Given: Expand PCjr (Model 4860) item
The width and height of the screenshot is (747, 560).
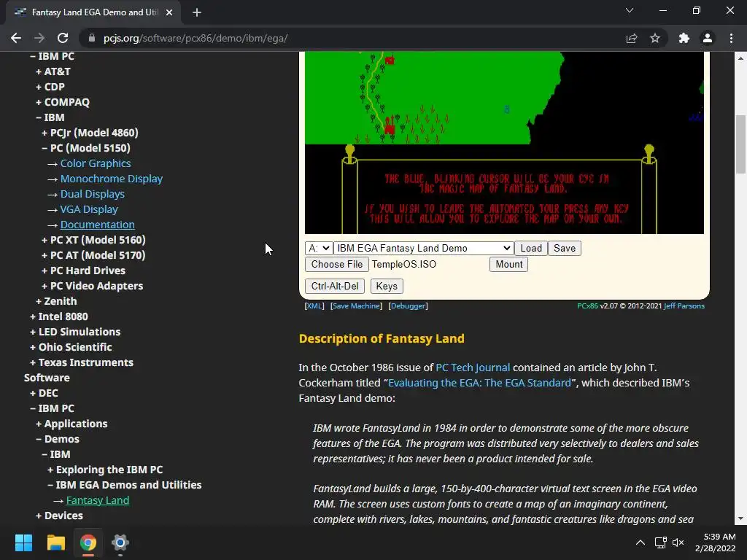Looking at the screenshot, I should click(x=90, y=133).
